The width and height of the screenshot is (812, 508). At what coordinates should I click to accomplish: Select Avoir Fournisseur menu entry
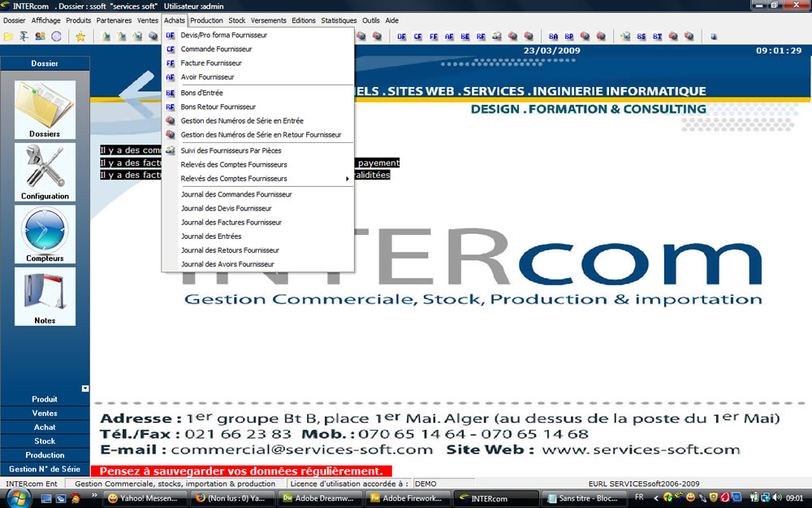[258, 77]
